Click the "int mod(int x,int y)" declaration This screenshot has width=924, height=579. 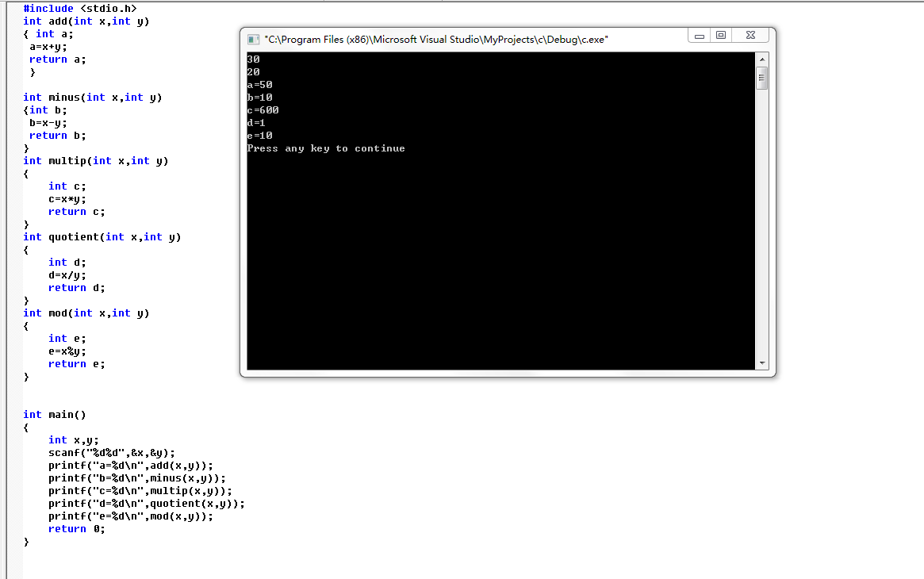click(x=86, y=313)
